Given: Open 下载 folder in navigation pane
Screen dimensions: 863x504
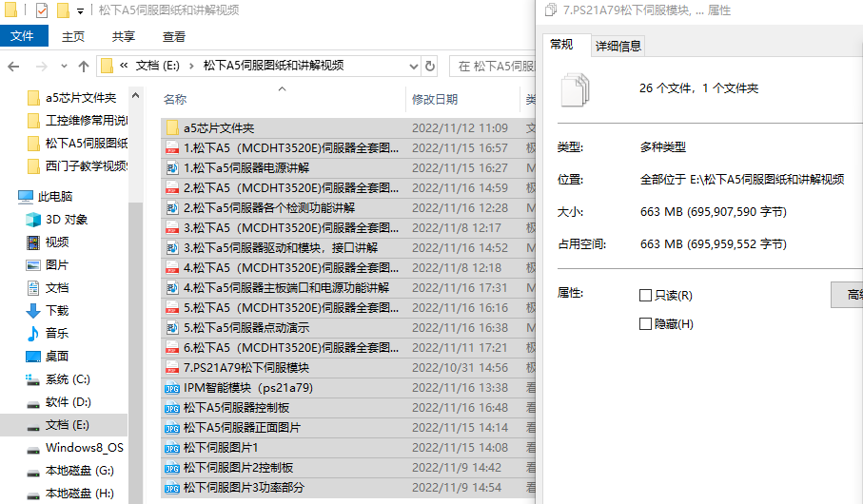Looking at the screenshot, I should click(57, 311).
